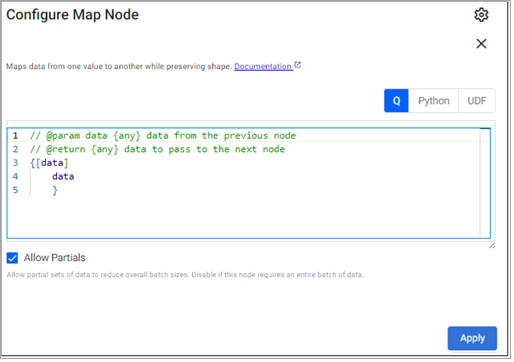Open the Documentation link
This screenshot has width=514, height=362.
click(263, 66)
